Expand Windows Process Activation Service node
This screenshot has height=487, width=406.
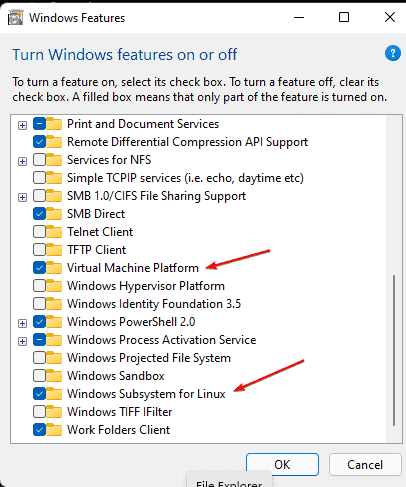22,341
